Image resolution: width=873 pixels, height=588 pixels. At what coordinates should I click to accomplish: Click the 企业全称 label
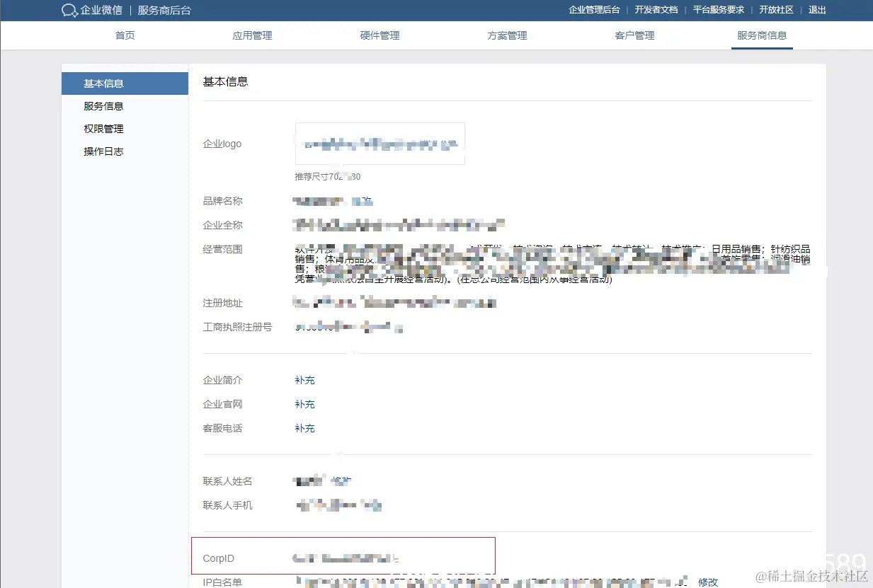[223, 226]
